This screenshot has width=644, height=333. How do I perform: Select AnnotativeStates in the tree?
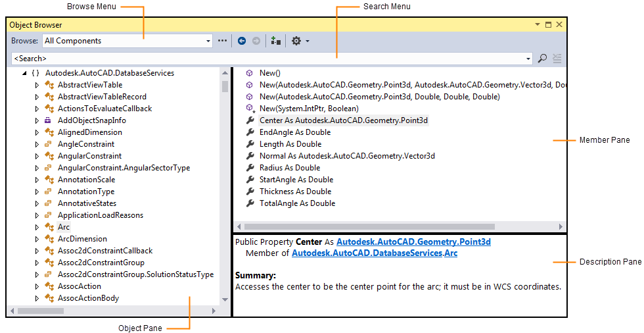[87, 203]
